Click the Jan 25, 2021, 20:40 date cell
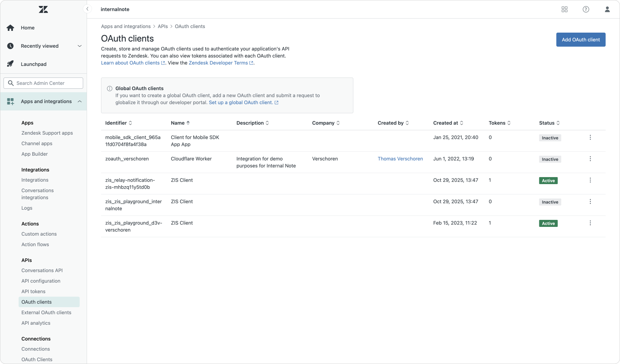Viewport: 620px width, 364px height. (x=456, y=137)
